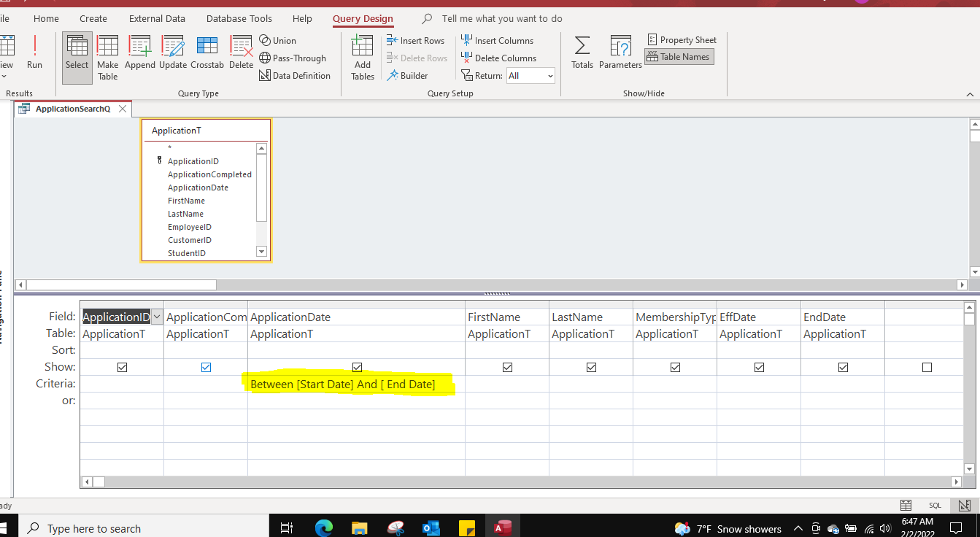Select the Make Table query type

[x=107, y=57]
